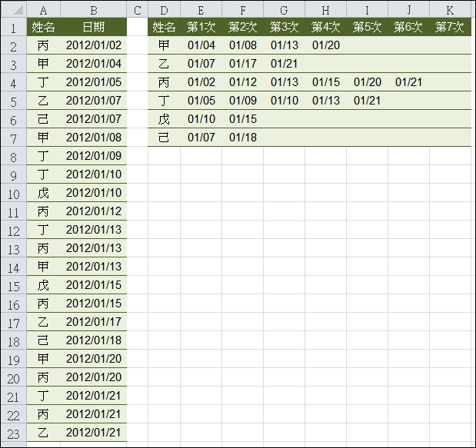Select cell with 2012/01/02
The width and height of the screenshot is (476, 448).
[94, 45]
